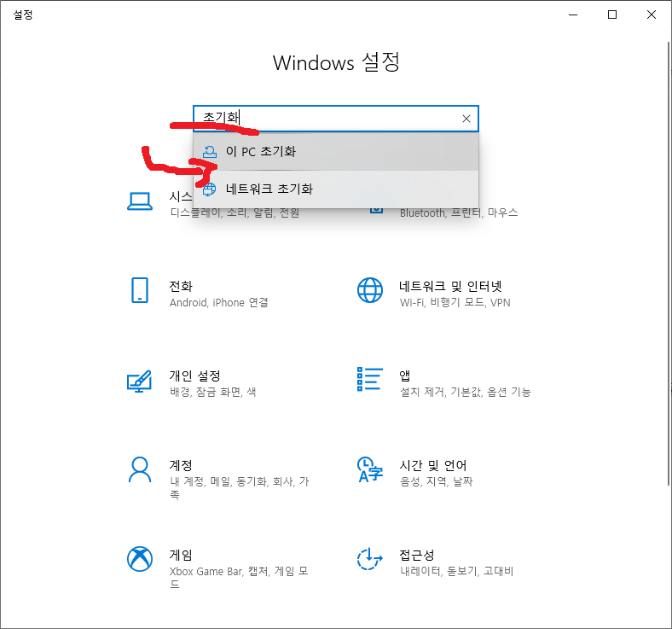
Task: Open 네트워크 및 인터넷 settings
Action: click(x=450, y=286)
